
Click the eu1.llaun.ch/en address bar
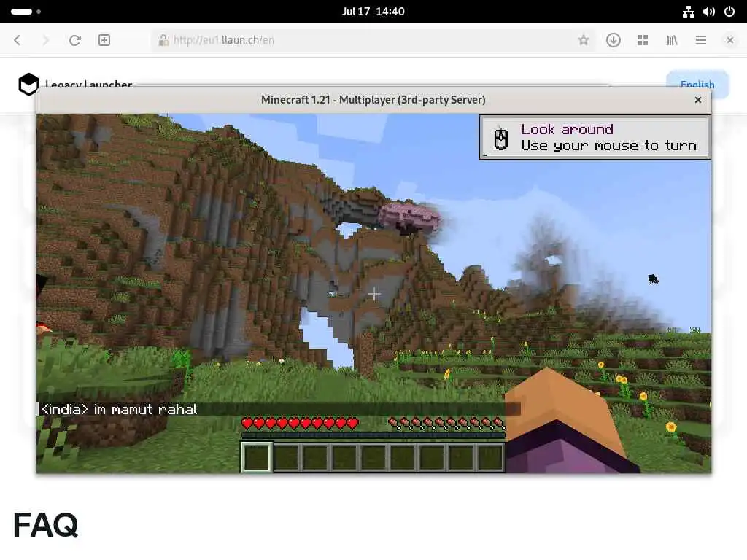(x=371, y=41)
